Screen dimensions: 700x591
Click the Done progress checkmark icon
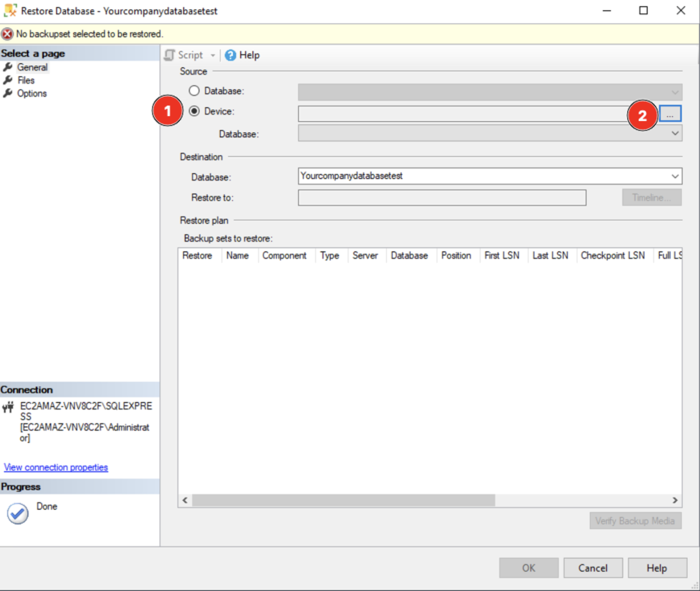point(18,514)
